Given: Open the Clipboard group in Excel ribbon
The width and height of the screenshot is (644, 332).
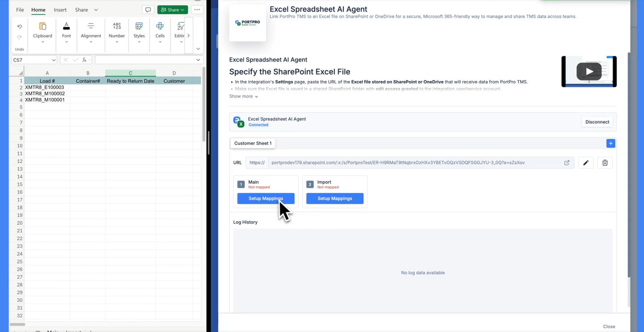Looking at the screenshot, I should 42,33.
